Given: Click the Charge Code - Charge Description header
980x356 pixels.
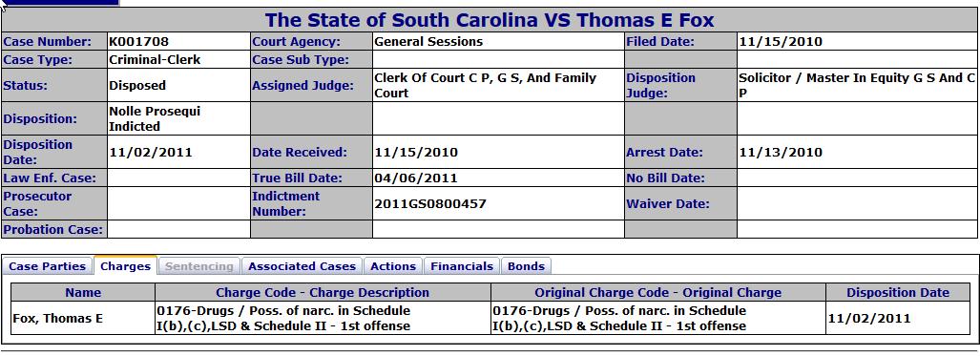Looking at the screenshot, I should tap(323, 292).
